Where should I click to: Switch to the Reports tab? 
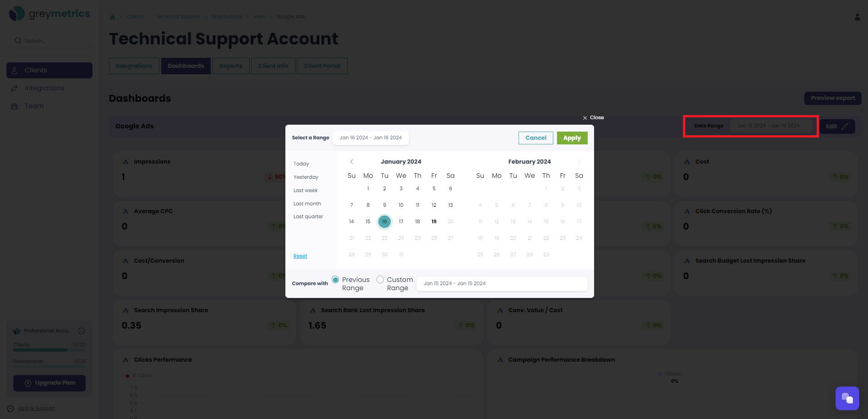[x=231, y=66]
